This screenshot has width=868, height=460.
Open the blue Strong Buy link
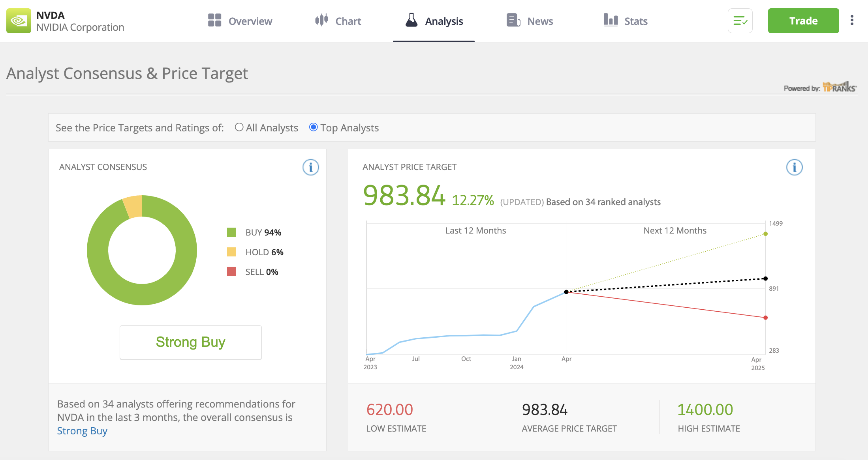click(x=82, y=431)
